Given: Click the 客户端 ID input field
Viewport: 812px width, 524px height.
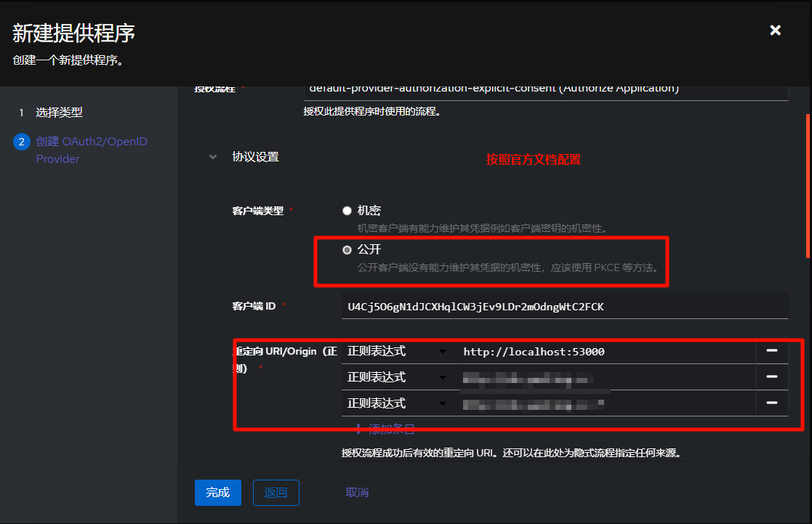Looking at the screenshot, I should (564, 307).
